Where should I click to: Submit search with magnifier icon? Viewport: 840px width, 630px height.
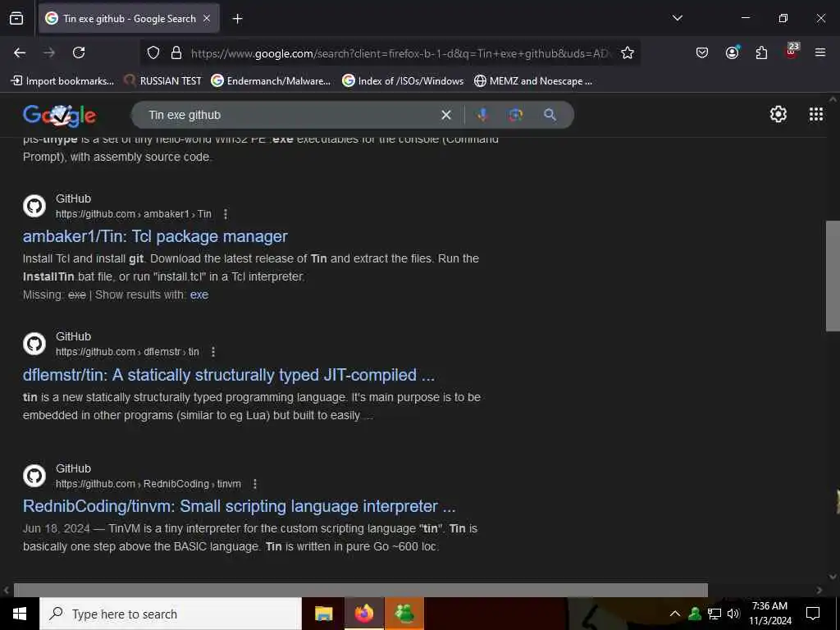[550, 115]
